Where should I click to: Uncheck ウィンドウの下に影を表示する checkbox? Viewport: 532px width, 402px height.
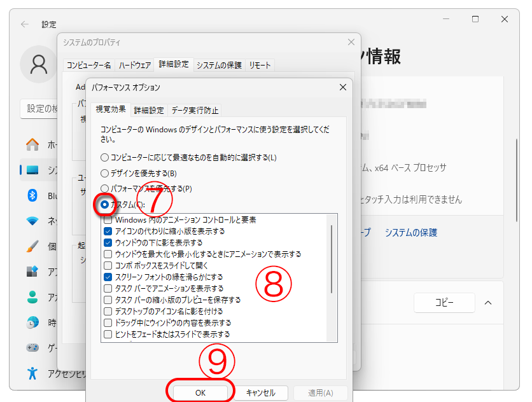[x=108, y=242]
